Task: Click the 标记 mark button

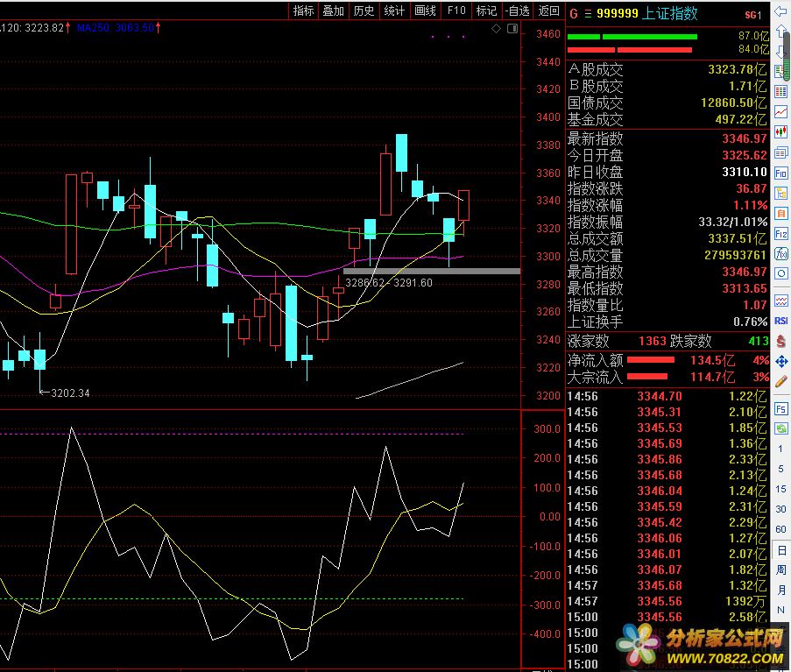Action: pyautogui.click(x=487, y=11)
